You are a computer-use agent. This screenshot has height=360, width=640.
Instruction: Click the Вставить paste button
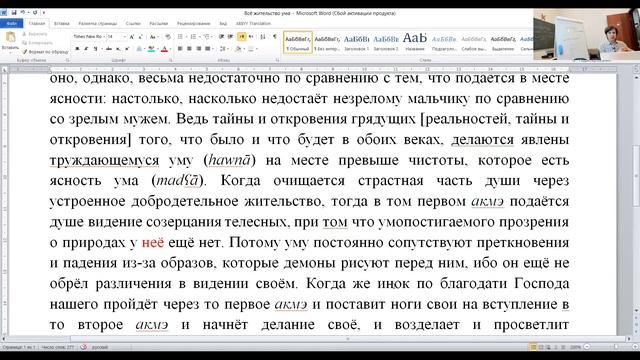pyautogui.click(x=10, y=41)
